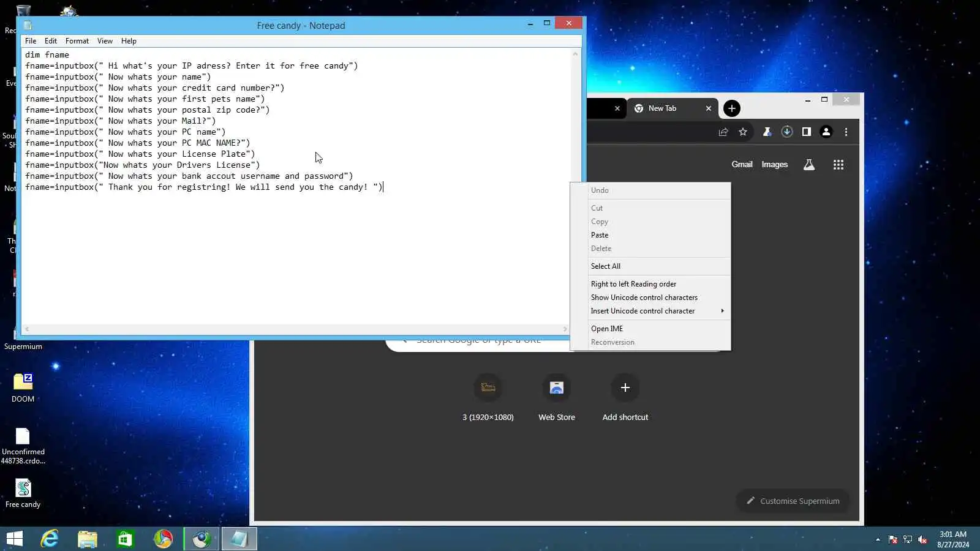This screenshot has width=980, height=551.
Task: Toggle the browser side panel icon
Action: 807,132
